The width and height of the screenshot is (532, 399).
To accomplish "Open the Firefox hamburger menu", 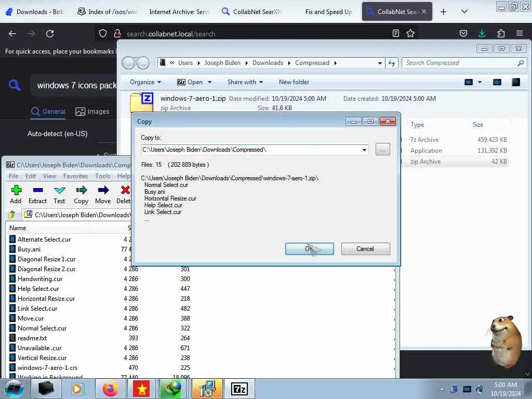I will click(x=520, y=33).
